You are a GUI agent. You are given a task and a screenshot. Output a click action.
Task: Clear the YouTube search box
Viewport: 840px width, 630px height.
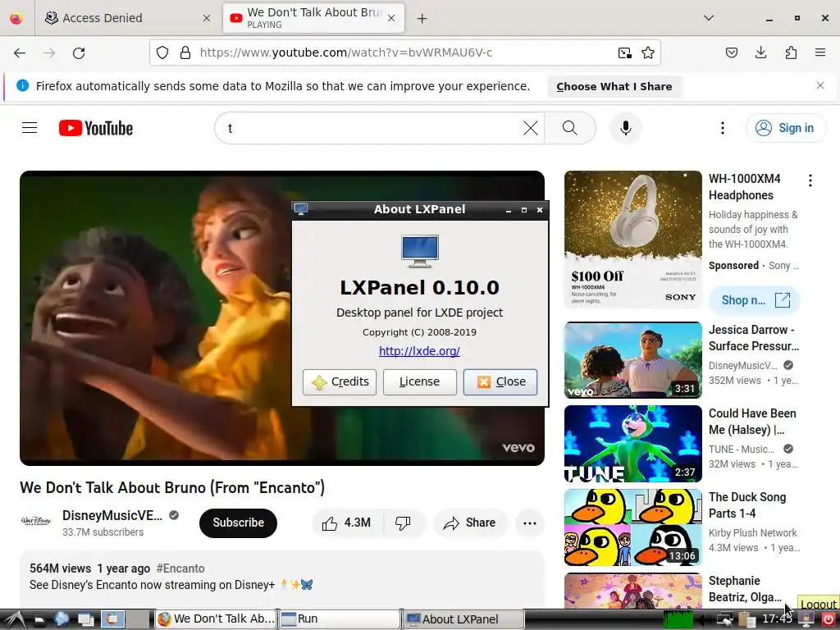(x=531, y=128)
